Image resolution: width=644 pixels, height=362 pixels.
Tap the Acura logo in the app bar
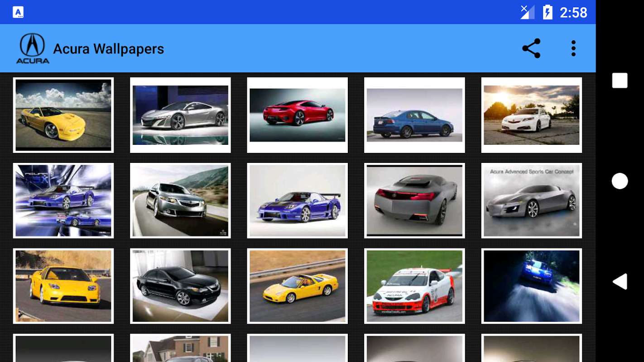click(x=33, y=48)
